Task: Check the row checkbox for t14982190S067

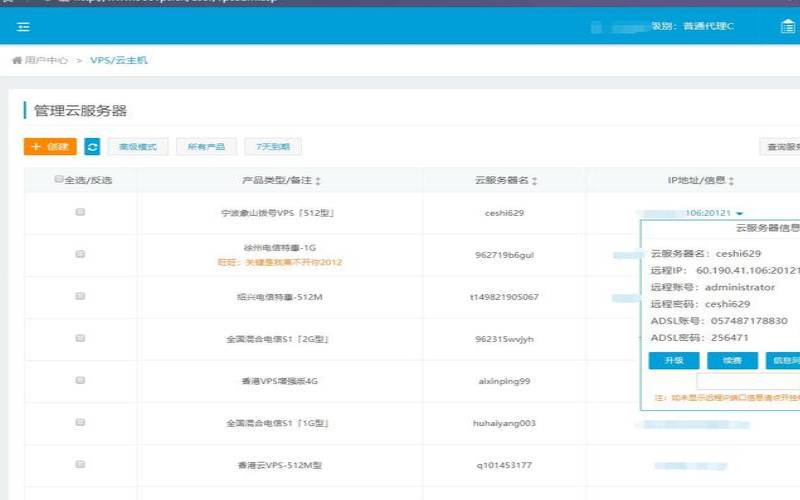Action: [80, 296]
